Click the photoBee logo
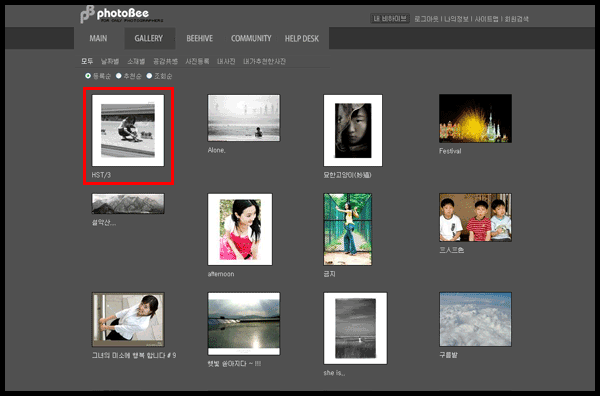600x396 pixels. pyautogui.click(x=122, y=15)
